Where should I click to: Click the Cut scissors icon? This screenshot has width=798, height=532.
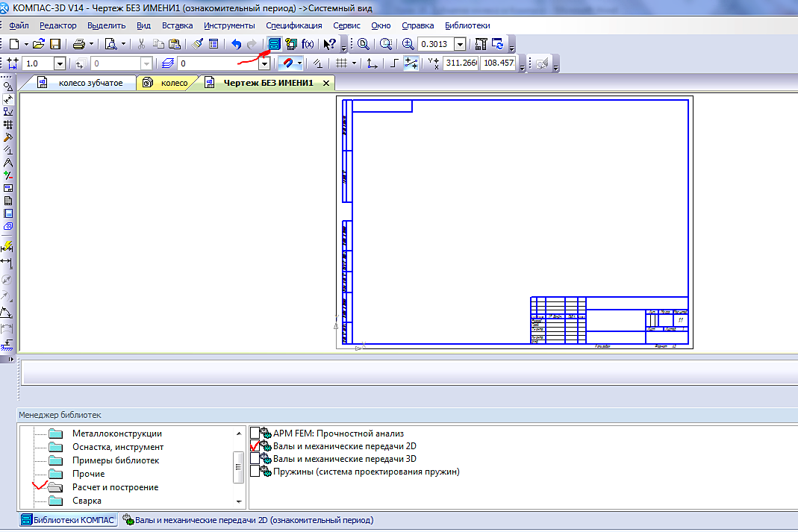(x=140, y=44)
